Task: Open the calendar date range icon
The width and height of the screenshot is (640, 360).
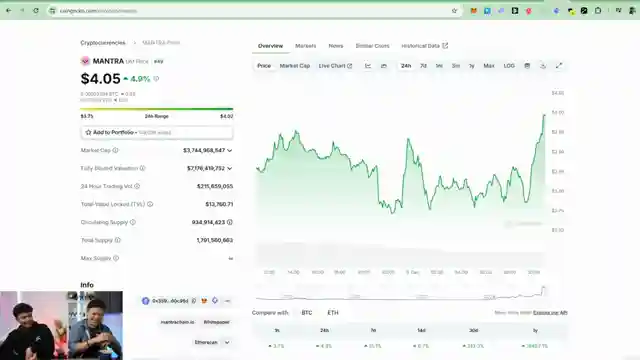Action: (527, 66)
